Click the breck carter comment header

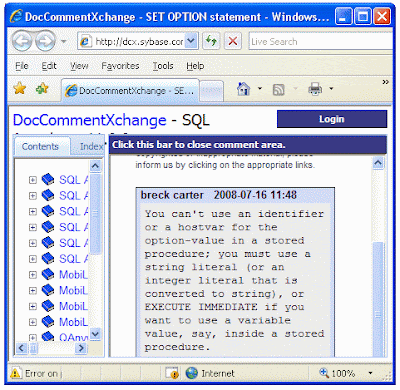click(x=235, y=195)
